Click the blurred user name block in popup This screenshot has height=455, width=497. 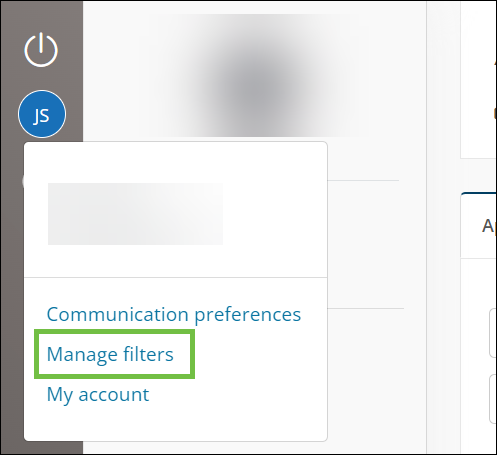[135, 214]
